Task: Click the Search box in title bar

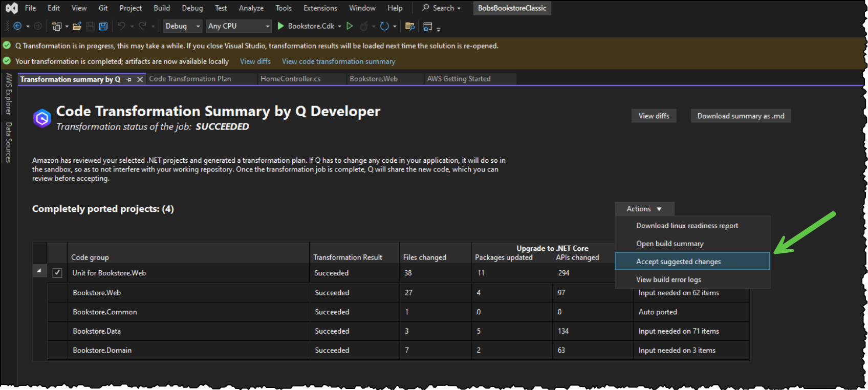Action: [442, 8]
